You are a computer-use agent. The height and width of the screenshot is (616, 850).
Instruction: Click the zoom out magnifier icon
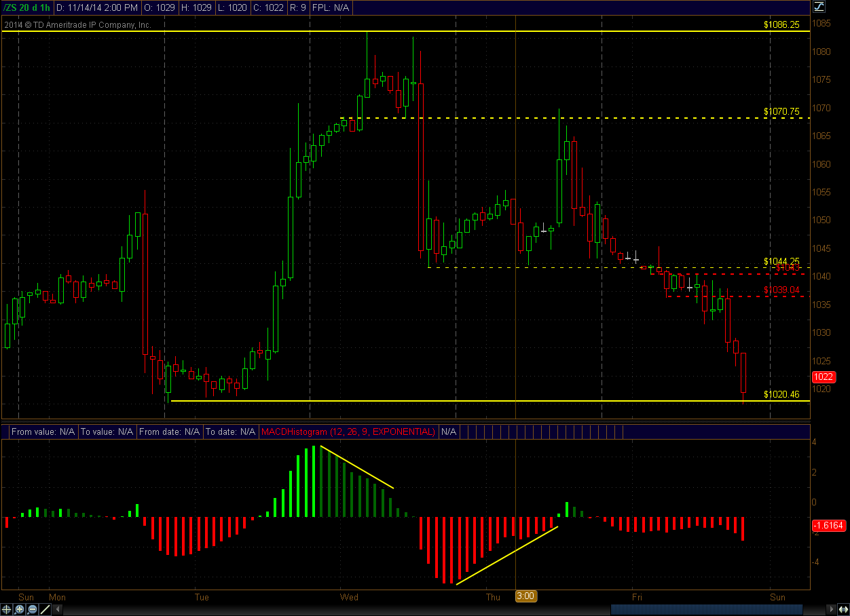[x=32, y=609]
